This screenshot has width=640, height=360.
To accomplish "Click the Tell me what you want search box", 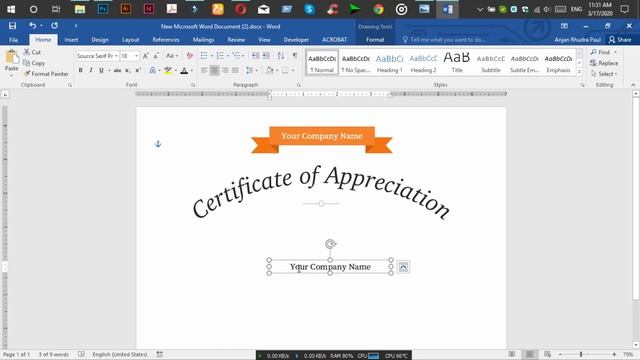I will (448, 40).
